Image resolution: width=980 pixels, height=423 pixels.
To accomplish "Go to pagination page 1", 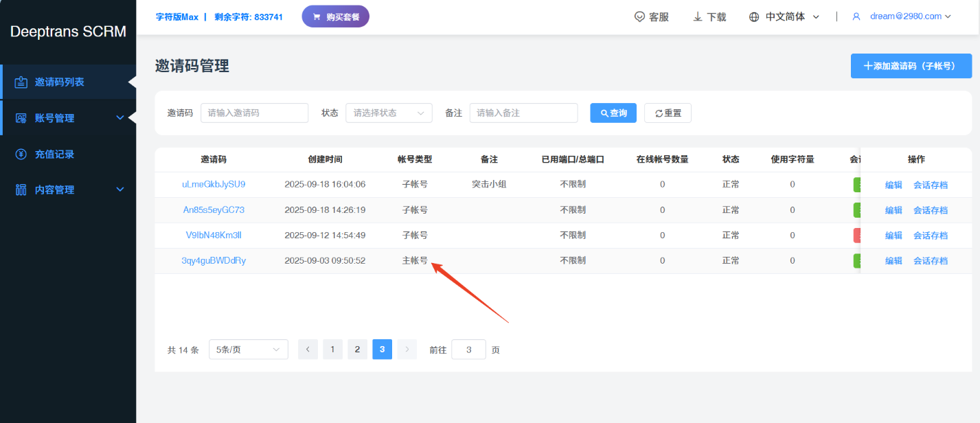I will pos(332,350).
